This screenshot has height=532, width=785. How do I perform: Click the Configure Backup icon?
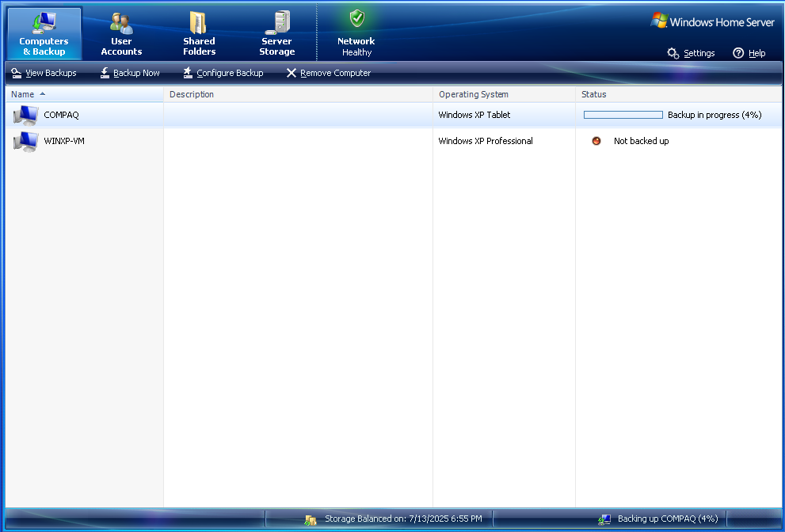pyautogui.click(x=188, y=73)
